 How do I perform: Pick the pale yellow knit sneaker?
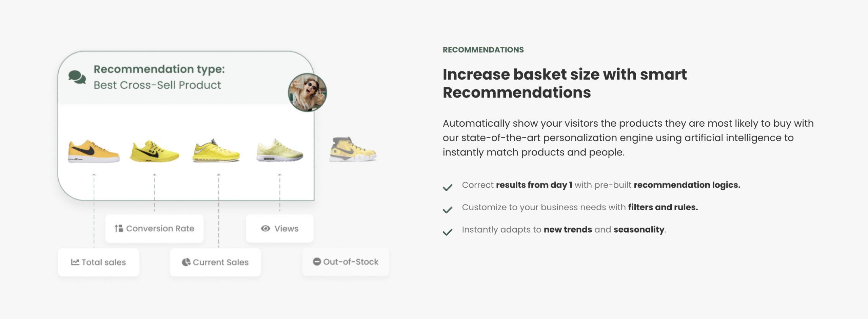click(x=279, y=151)
